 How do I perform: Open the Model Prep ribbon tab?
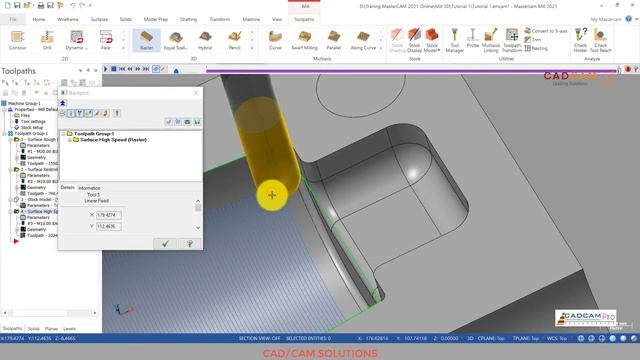[x=156, y=19]
